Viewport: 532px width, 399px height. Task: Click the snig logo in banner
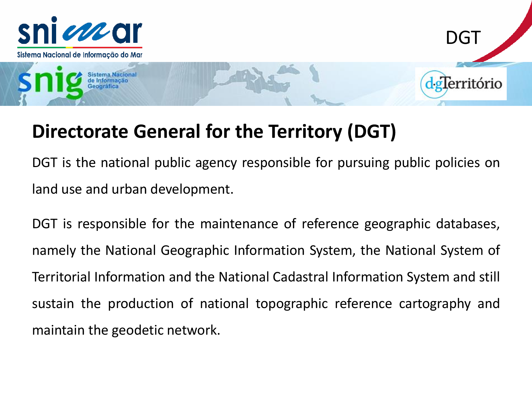pos(50,82)
